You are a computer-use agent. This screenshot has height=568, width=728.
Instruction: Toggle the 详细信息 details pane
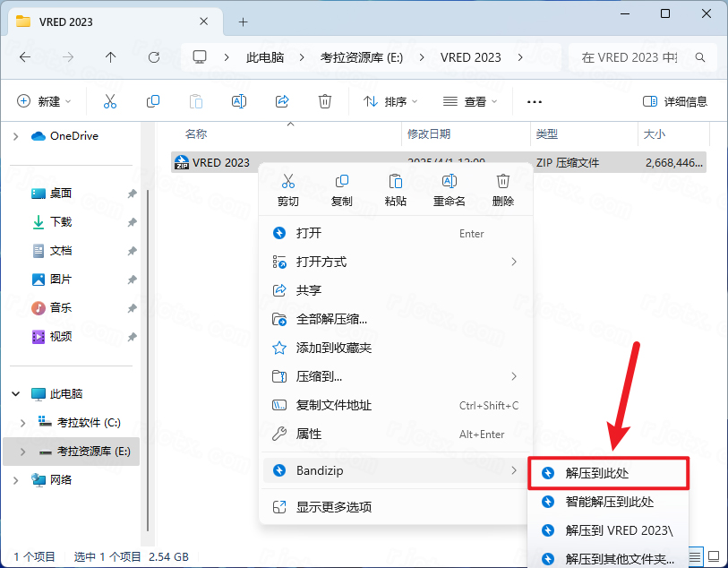click(x=675, y=102)
